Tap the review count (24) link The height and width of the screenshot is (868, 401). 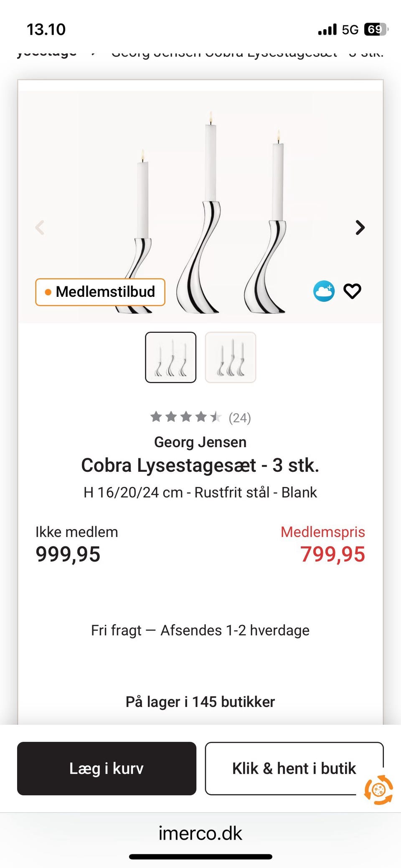click(x=239, y=417)
